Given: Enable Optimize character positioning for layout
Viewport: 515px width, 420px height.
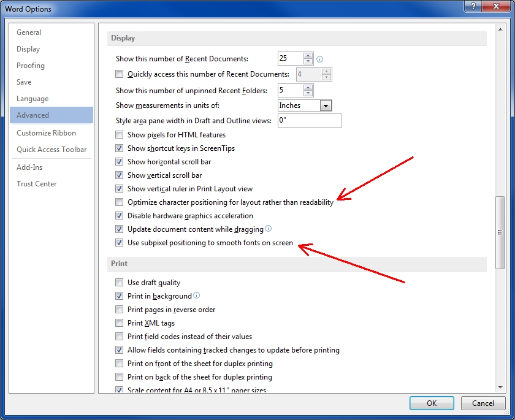Looking at the screenshot, I should pos(119,202).
